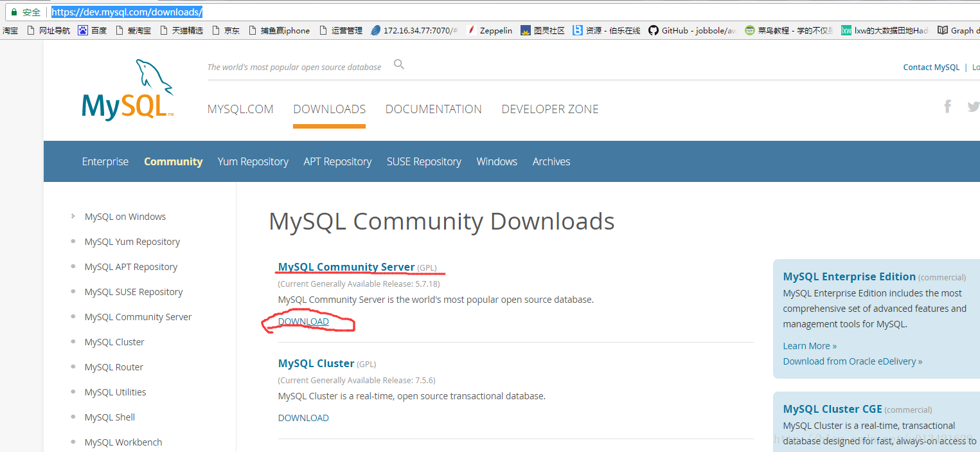Open the 172.16.34.77:7070 bookmark
Screen dimensions: 980x452
point(414,30)
